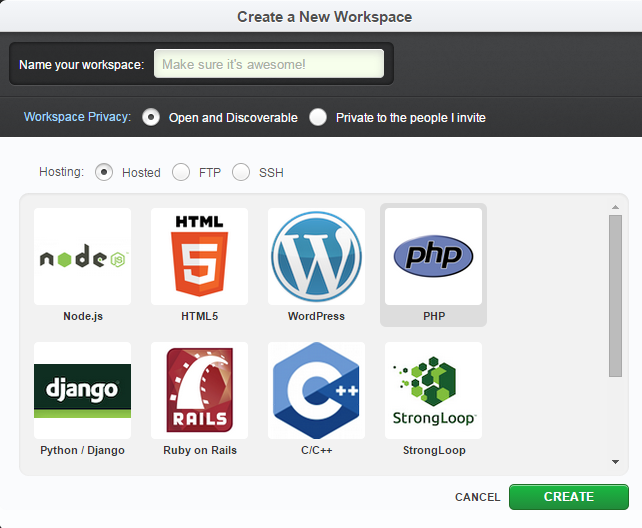Click the PHP text label

[x=434, y=316]
